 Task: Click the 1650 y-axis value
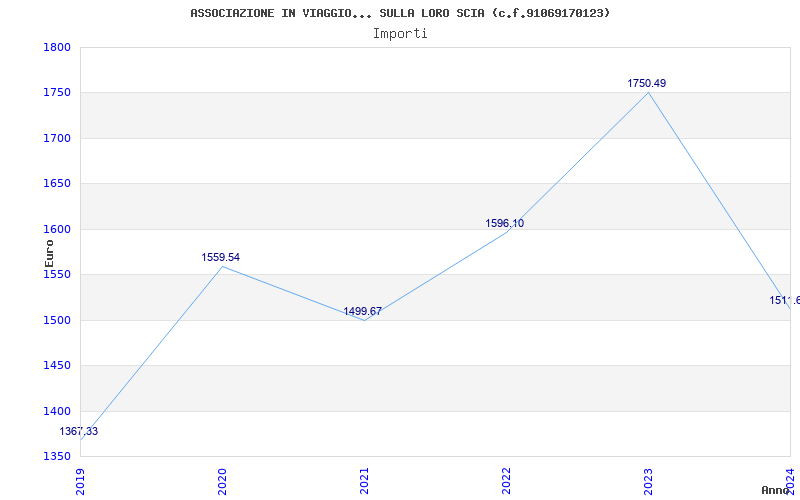pos(57,184)
